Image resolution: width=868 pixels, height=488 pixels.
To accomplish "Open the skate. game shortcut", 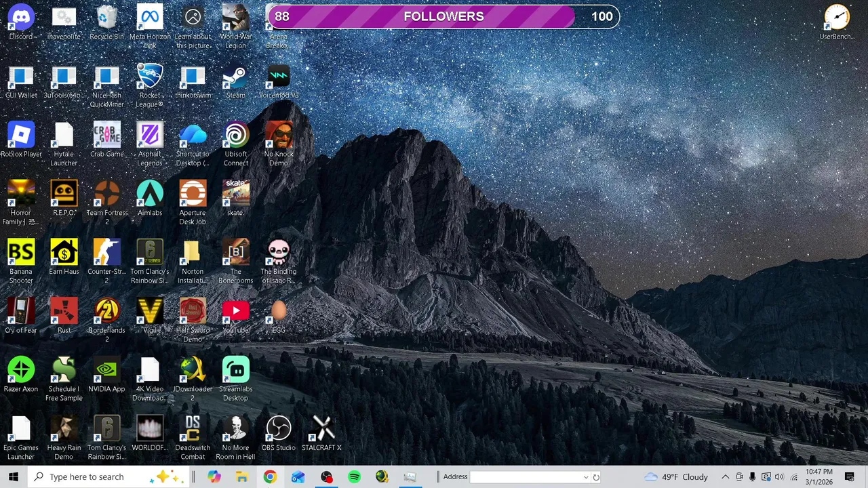I will pos(235,199).
